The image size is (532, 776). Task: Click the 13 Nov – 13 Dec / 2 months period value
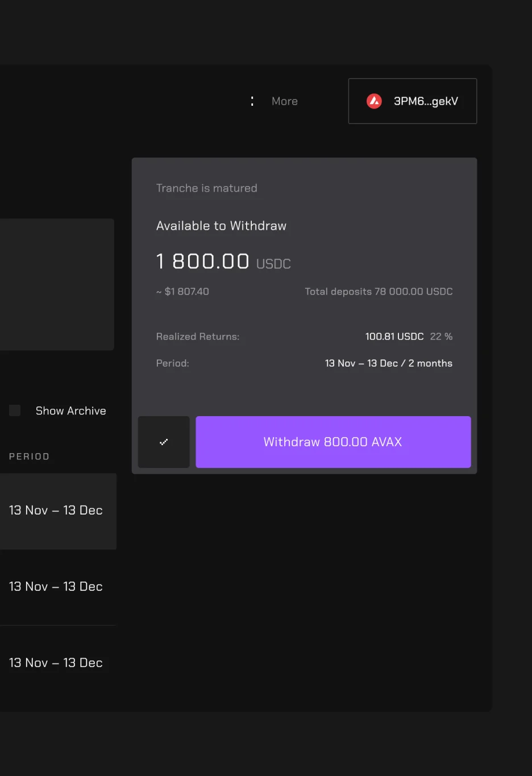(389, 363)
